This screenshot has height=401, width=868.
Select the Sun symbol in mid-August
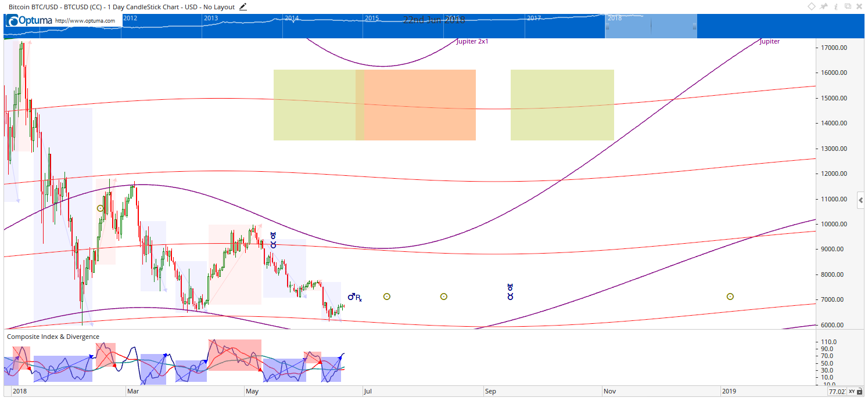click(443, 297)
